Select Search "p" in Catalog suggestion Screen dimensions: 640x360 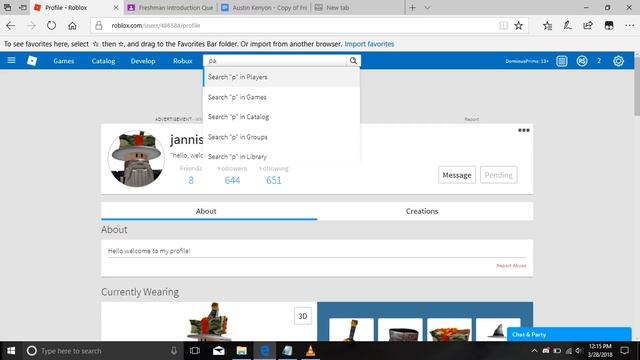tap(281, 117)
